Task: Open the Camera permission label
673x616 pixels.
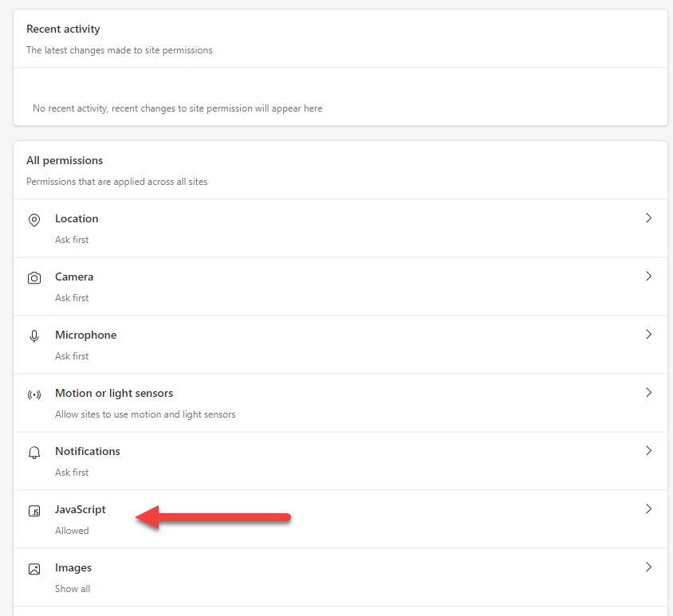Action: [74, 277]
